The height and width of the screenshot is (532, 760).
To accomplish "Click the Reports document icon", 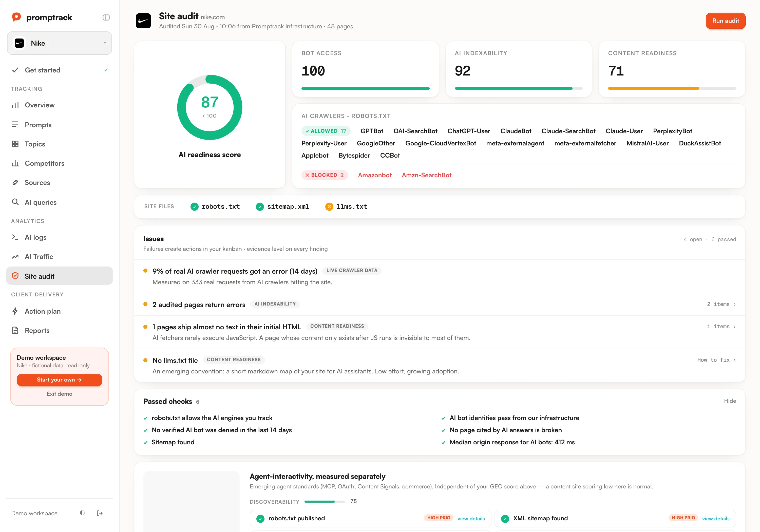I will (x=15, y=330).
